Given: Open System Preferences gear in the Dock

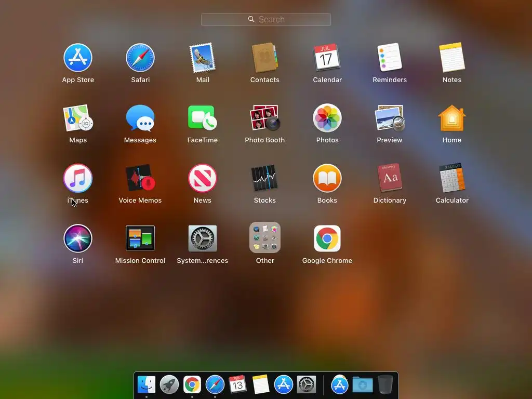Looking at the screenshot, I should click(x=307, y=384).
